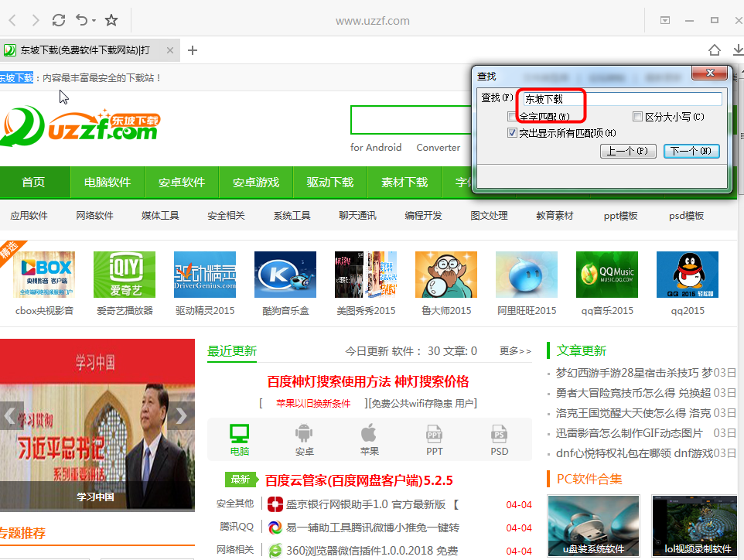Open the dropdown arrow beside the undo icon
This screenshot has width=744, height=560.
(94, 20)
